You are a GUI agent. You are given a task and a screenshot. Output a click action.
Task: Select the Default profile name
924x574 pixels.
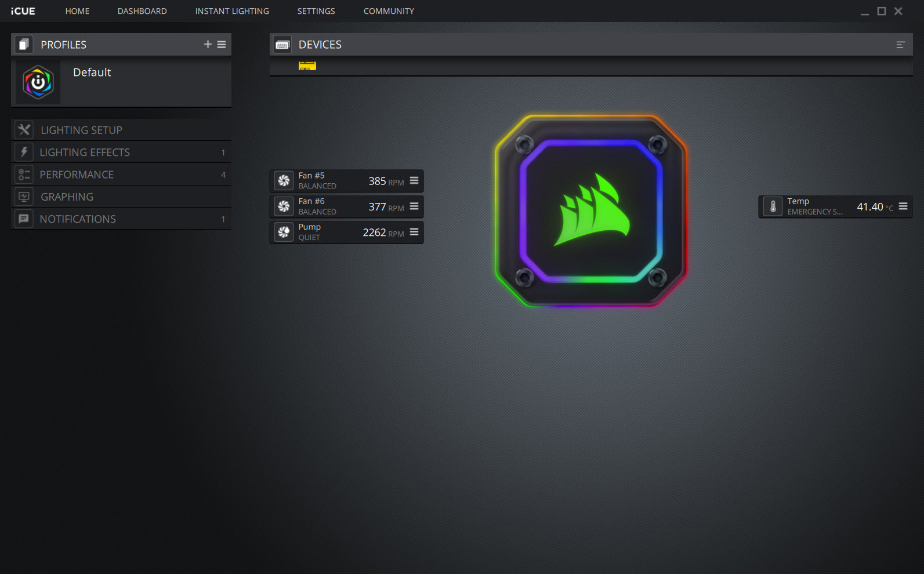(x=92, y=72)
